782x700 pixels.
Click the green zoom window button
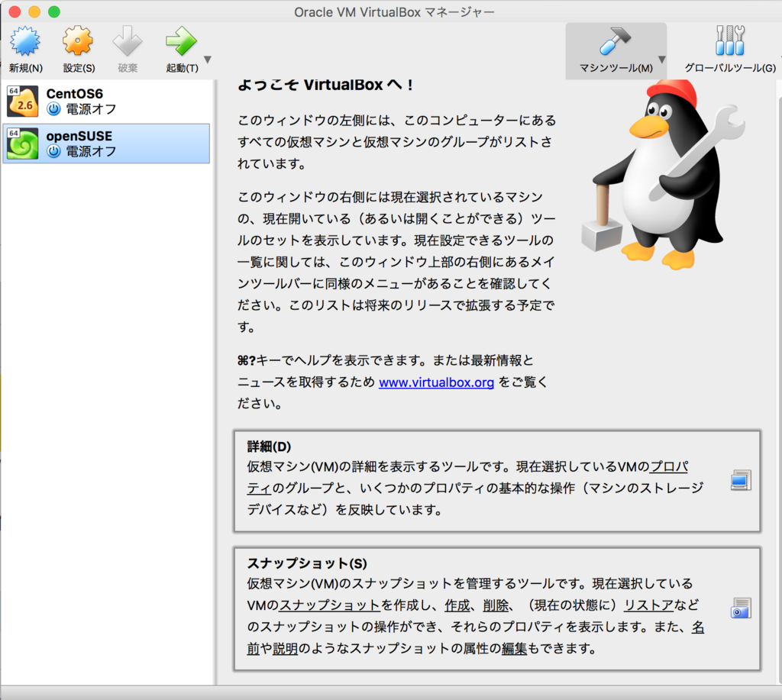pyautogui.click(x=54, y=11)
